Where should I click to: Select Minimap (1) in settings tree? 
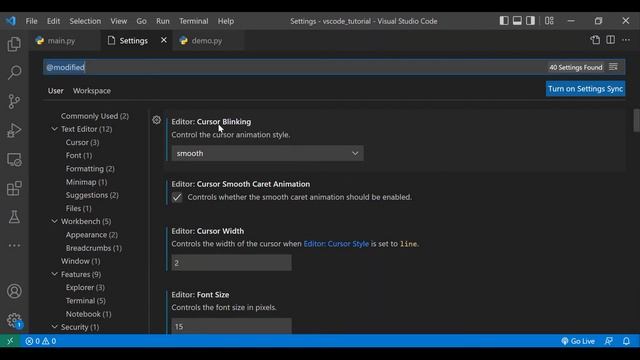click(87, 182)
